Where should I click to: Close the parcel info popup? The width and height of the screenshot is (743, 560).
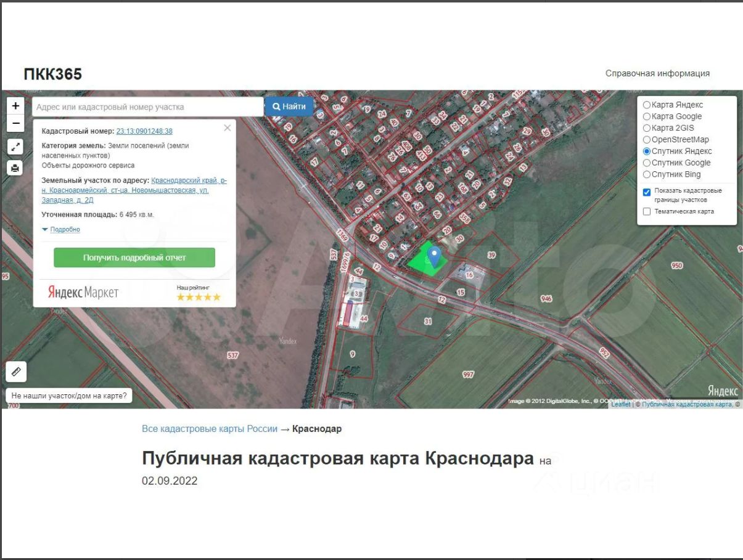click(228, 128)
